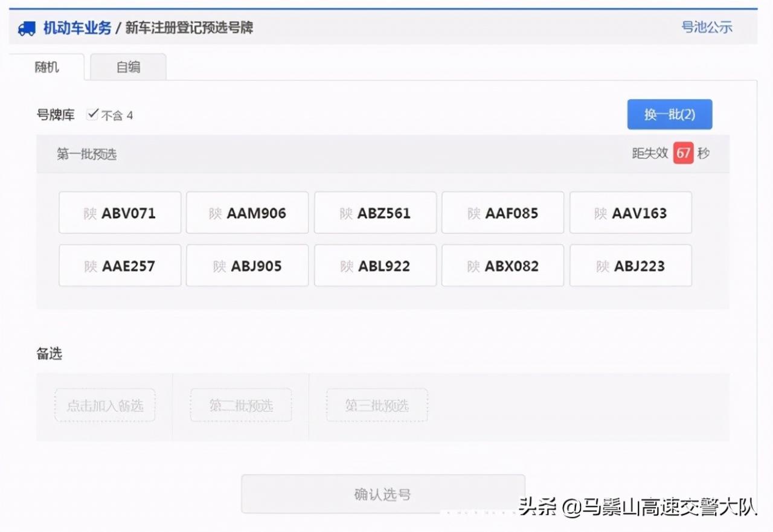
Task: Select plate 陕AAM906
Action: pos(248,212)
